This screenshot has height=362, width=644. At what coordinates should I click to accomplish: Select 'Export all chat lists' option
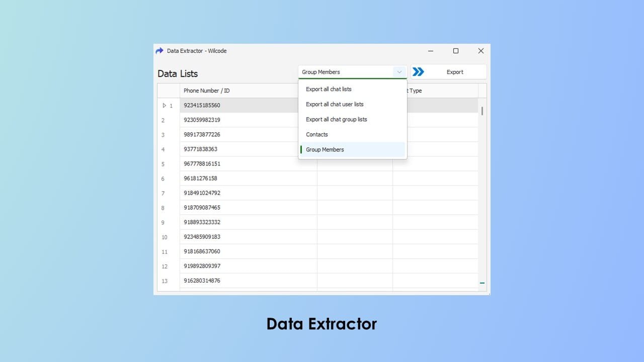(x=329, y=89)
